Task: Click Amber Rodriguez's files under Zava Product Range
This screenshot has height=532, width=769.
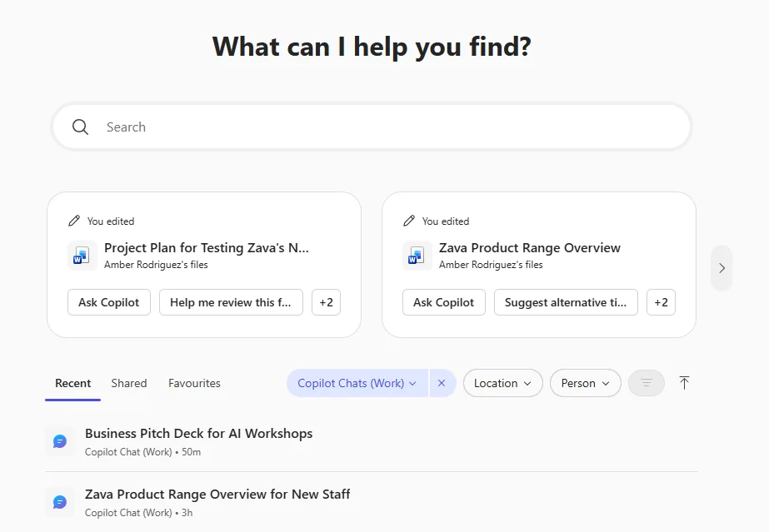Action: (491, 265)
